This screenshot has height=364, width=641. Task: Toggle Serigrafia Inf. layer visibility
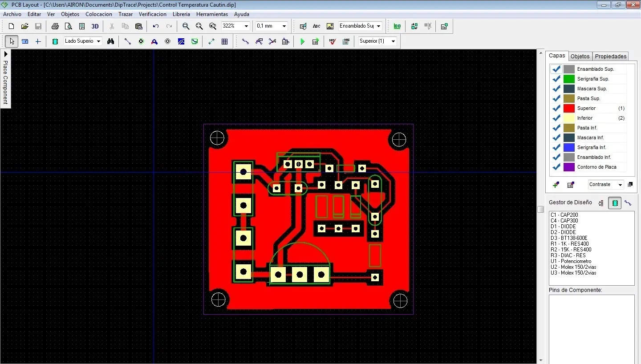(x=556, y=148)
